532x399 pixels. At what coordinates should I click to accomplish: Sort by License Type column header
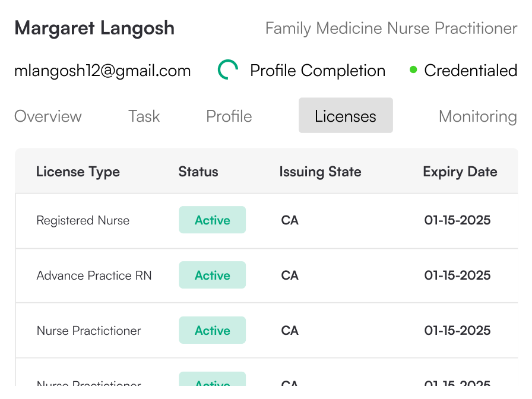click(78, 172)
